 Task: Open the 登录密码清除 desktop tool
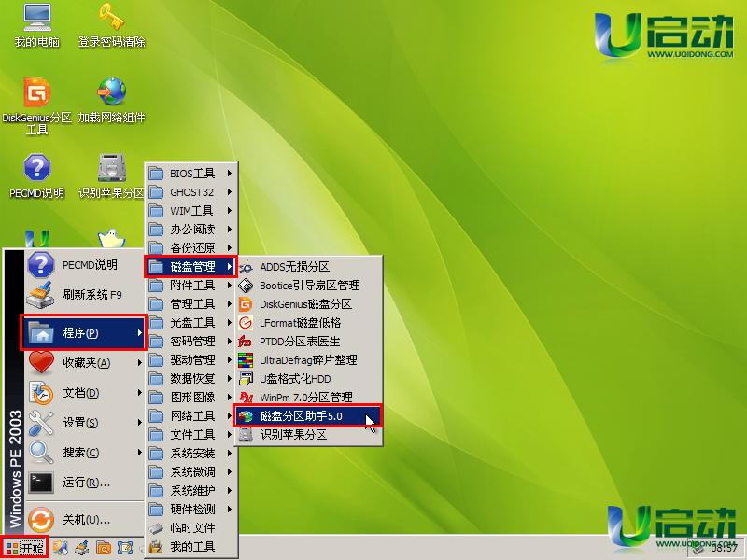112,23
